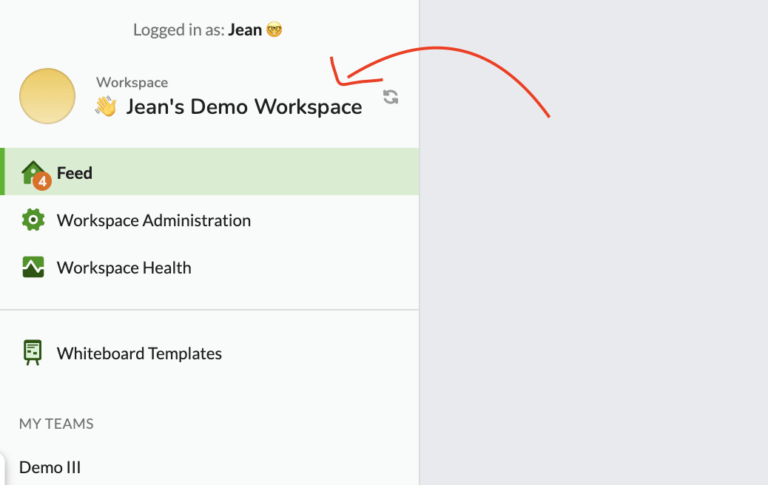Click the round yellow workspace avatar

[48, 96]
